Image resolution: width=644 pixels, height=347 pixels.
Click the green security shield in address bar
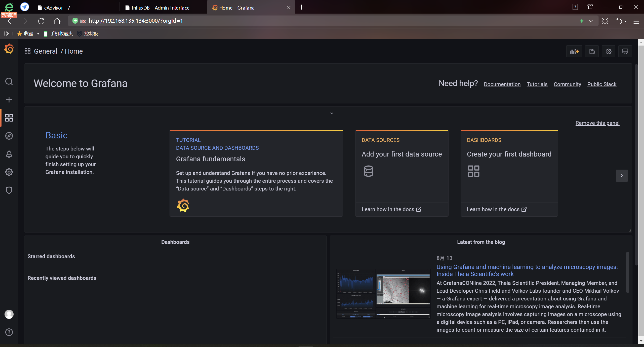tap(75, 21)
